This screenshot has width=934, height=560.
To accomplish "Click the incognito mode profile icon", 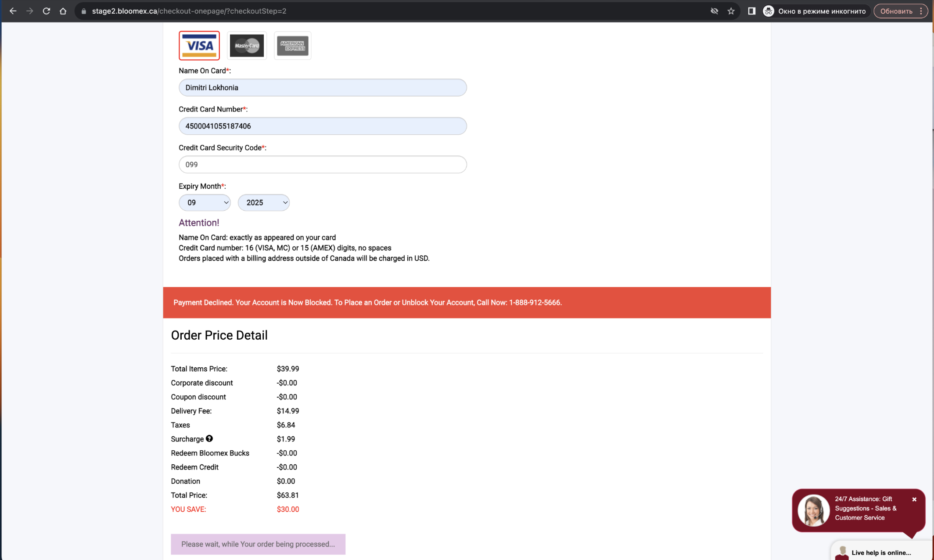I will [768, 11].
